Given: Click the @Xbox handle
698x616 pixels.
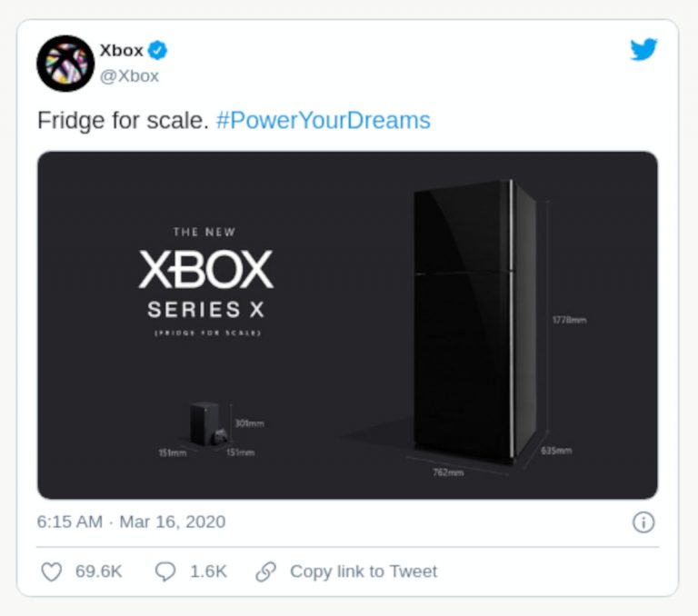Looking at the screenshot, I should 129,76.
